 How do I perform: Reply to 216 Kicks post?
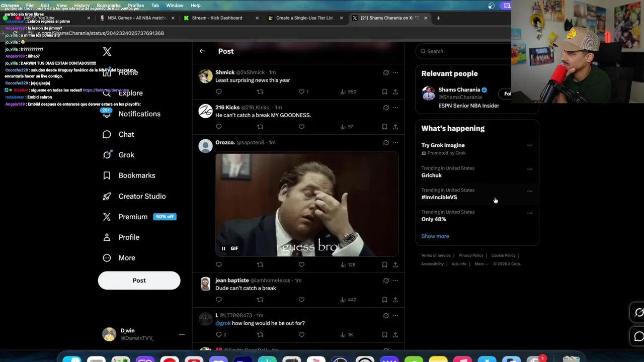218,127
